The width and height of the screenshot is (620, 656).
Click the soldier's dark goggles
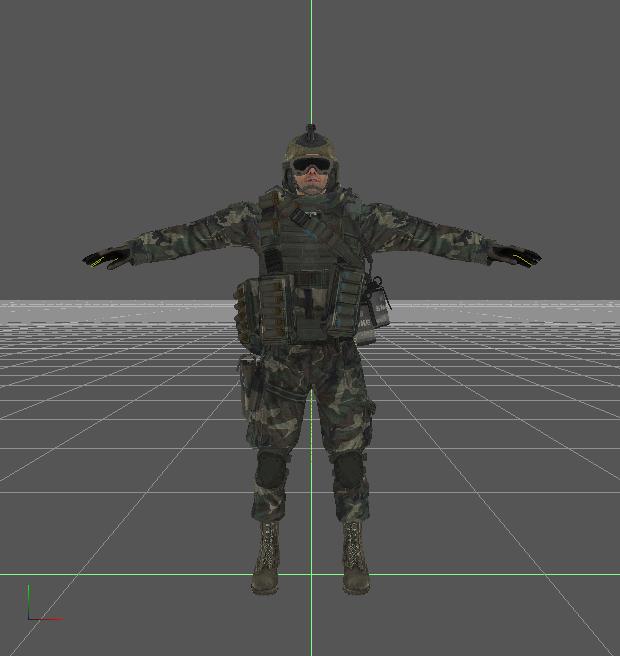coord(311,166)
